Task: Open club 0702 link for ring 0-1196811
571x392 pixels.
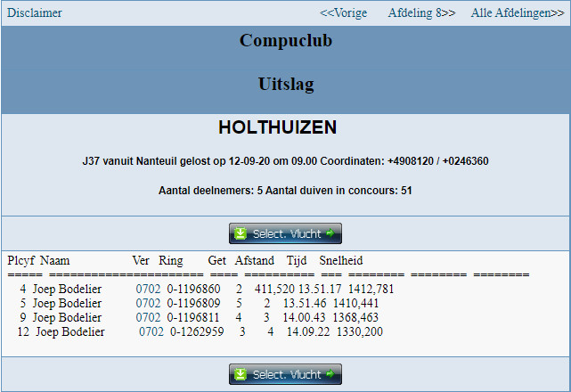Action: 148,317
